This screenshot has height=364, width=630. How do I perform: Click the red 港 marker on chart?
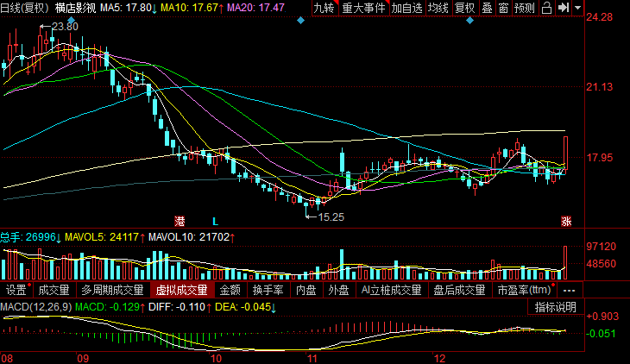(180, 221)
